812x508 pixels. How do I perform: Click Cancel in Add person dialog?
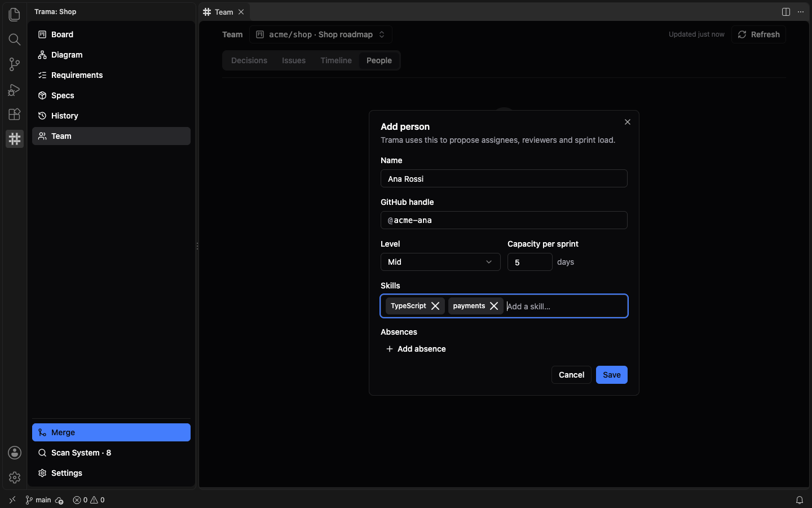pyautogui.click(x=571, y=375)
